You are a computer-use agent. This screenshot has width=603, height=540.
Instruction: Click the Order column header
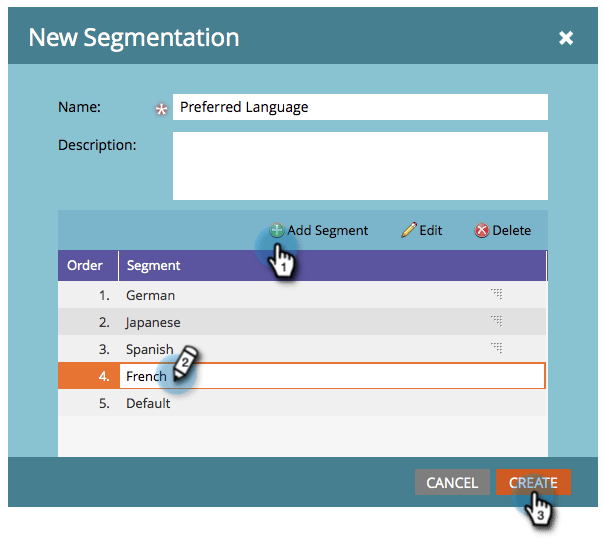(86, 265)
